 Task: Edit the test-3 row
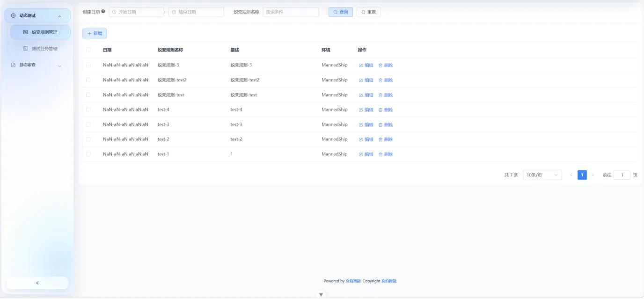click(x=366, y=125)
